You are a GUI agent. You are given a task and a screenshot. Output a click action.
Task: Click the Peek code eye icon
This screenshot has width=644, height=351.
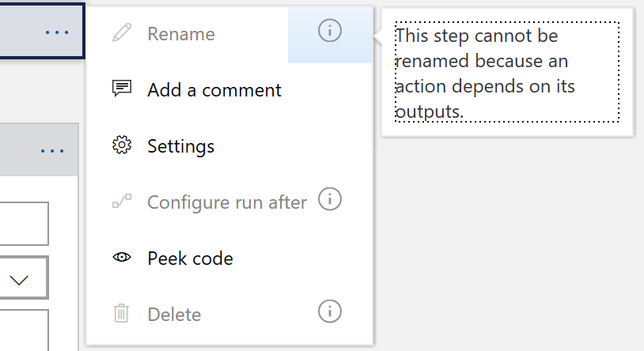coord(122,258)
